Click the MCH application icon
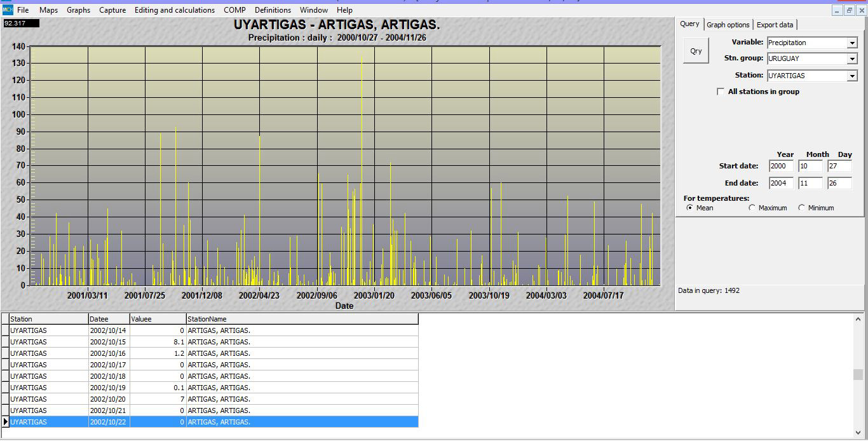Screen dimensions: 868x441 pyautogui.click(x=7, y=10)
